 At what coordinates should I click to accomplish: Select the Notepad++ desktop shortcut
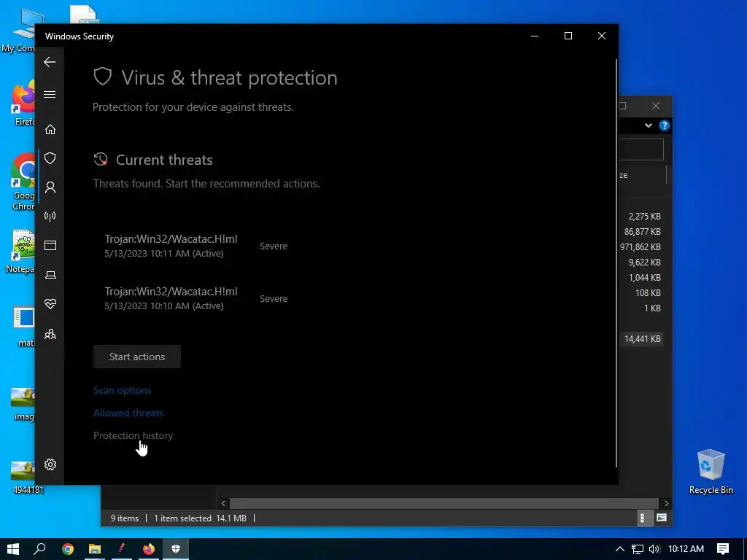coord(21,252)
